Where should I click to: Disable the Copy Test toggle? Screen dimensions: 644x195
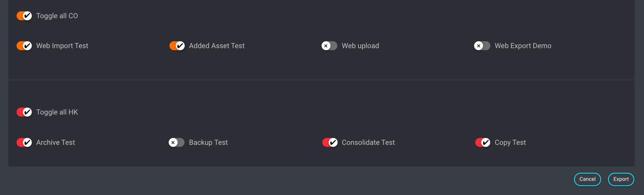click(483, 142)
